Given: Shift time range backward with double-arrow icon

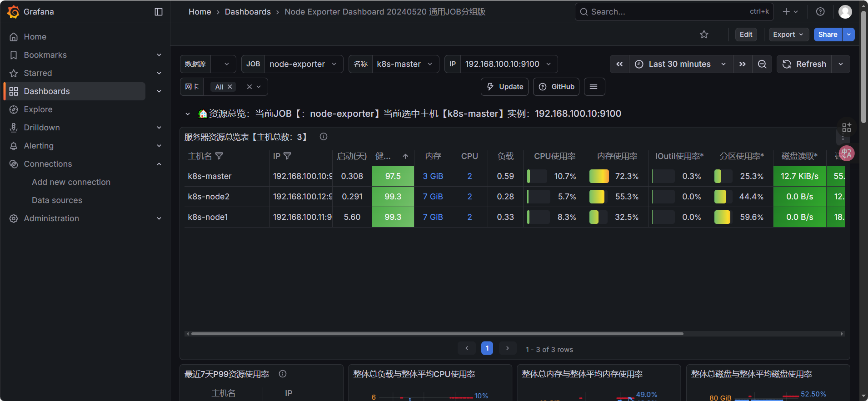Looking at the screenshot, I should click(619, 64).
